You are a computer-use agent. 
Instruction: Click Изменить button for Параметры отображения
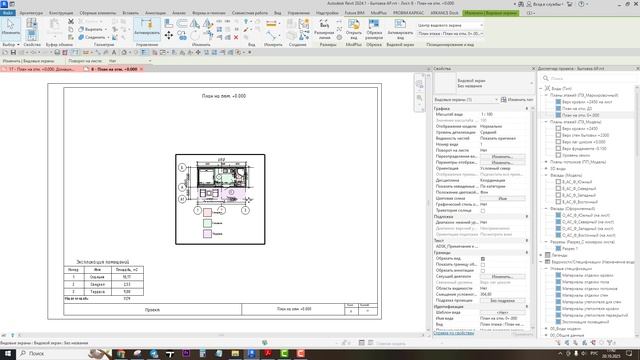pos(502,162)
